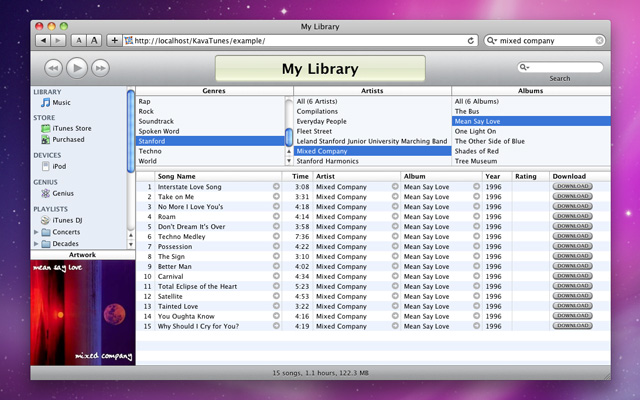The width and height of the screenshot is (640, 400).
Task: Download Techno Medley
Action: pos(572,236)
